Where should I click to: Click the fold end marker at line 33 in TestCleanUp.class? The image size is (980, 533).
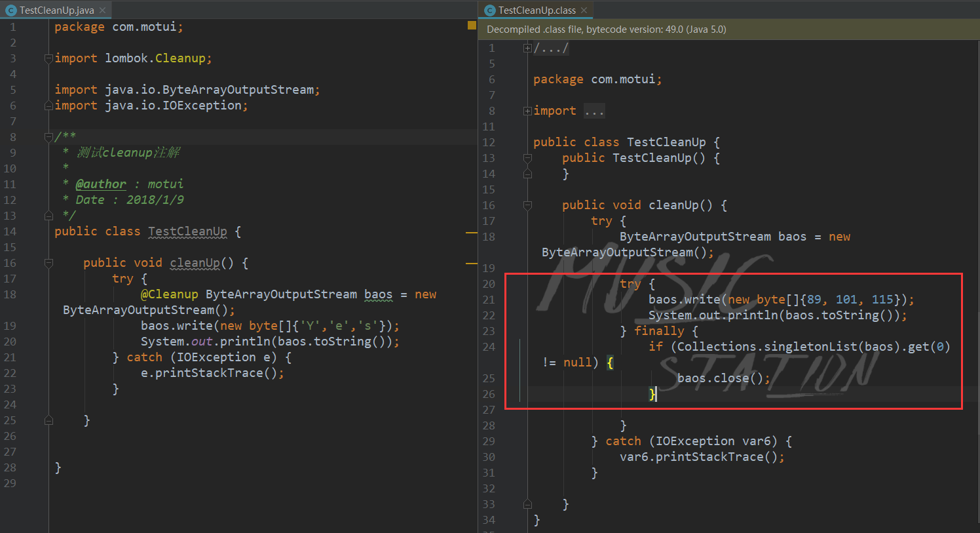point(527,504)
